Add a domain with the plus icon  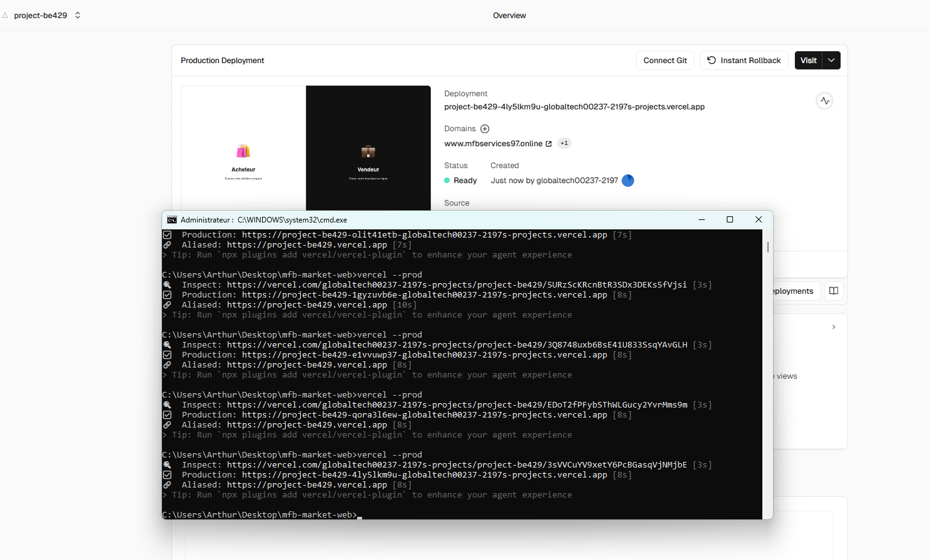(485, 129)
